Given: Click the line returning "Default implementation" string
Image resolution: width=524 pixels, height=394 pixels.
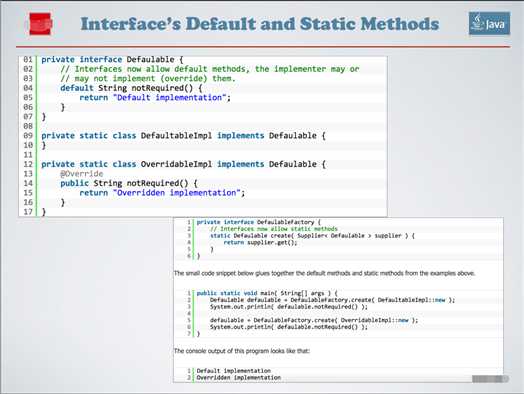Looking at the screenshot, I should 155,98.
